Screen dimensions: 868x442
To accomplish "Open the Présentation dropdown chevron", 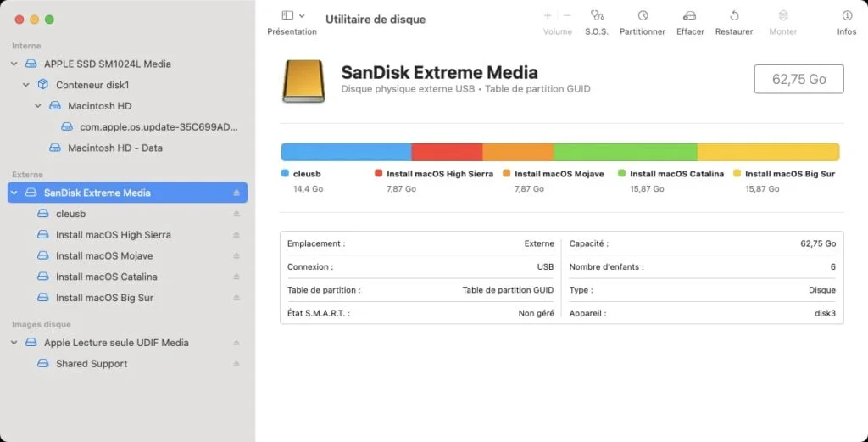I will pos(302,15).
